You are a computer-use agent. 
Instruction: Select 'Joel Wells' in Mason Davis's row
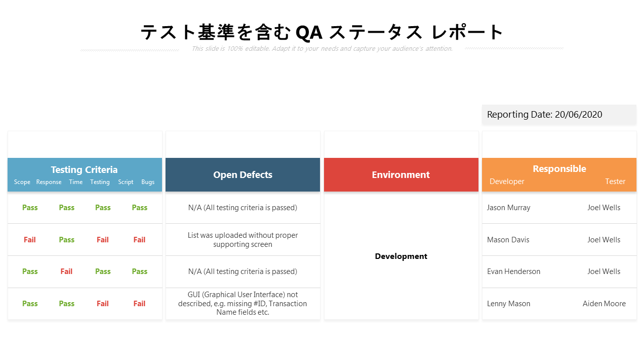(x=604, y=240)
